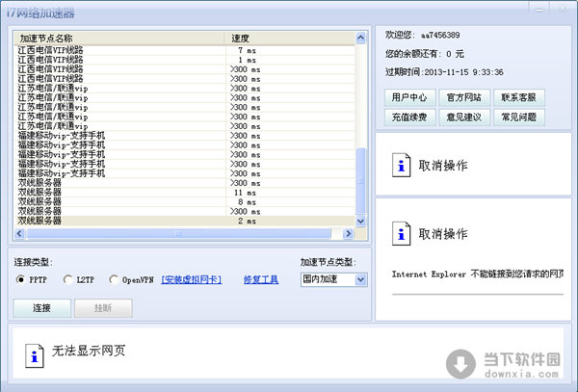
Task: Click the 连接 button
Action: pyautogui.click(x=42, y=308)
